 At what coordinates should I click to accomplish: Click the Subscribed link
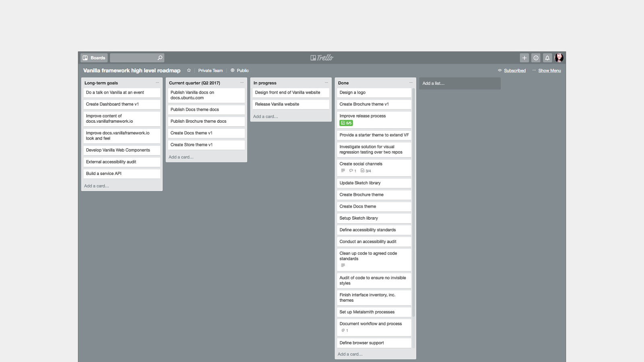click(x=515, y=70)
